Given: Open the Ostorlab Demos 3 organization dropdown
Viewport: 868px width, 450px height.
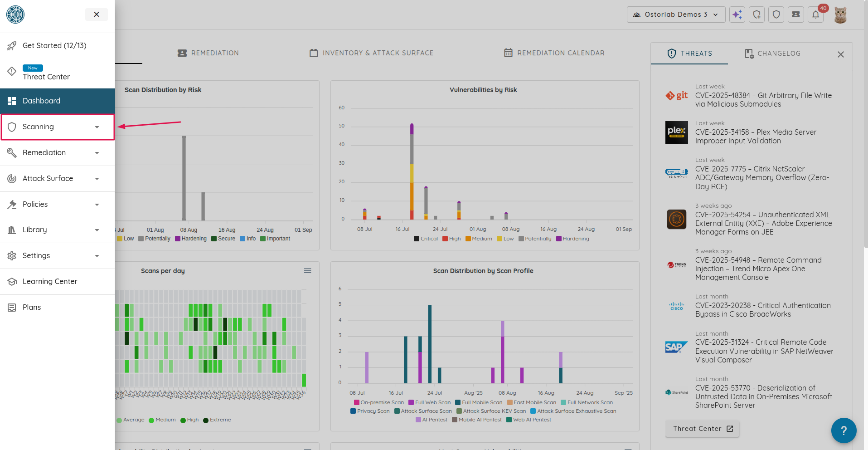Looking at the screenshot, I should tap(676, 15).
